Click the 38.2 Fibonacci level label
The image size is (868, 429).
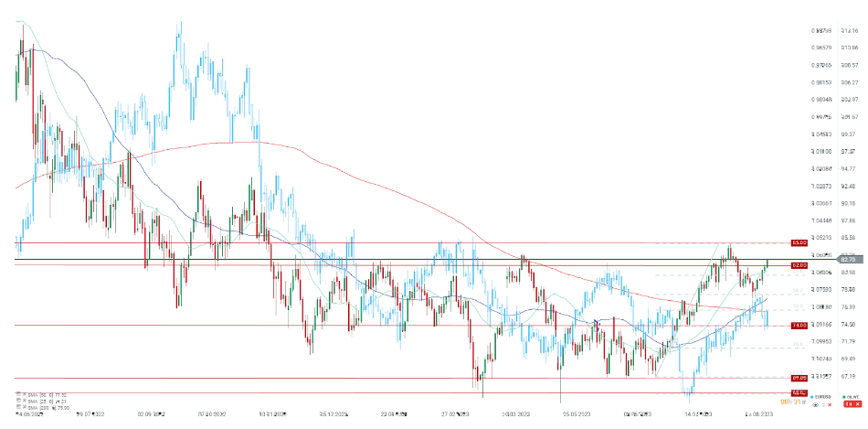(799, 290)
